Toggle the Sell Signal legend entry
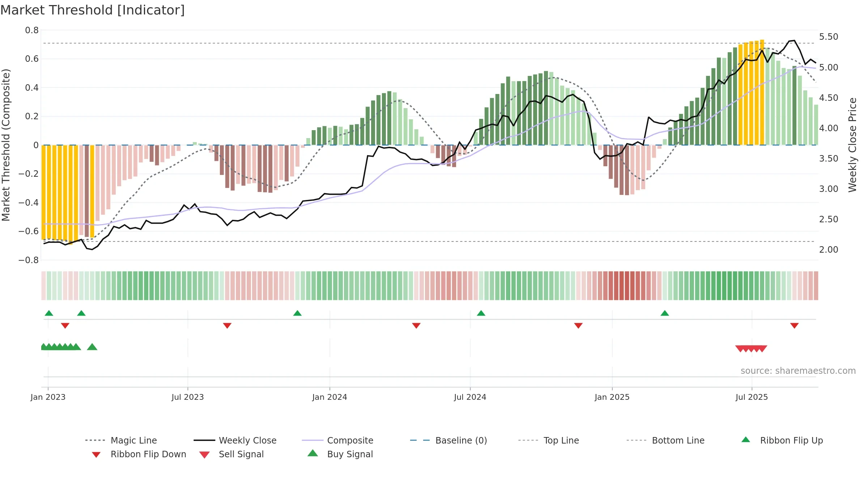The image size is (868, 488). 231,454
